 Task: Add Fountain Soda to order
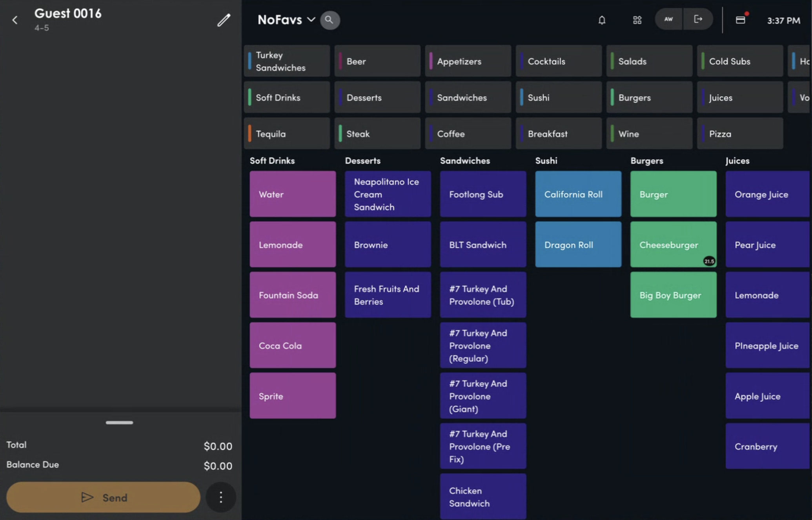point(293,295)
